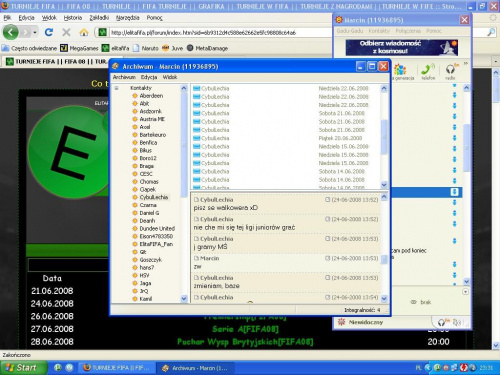Click telefon icon in Gadu-Gadu toolbar
This screenshot has height=375, width=500.
coord(428,72)
